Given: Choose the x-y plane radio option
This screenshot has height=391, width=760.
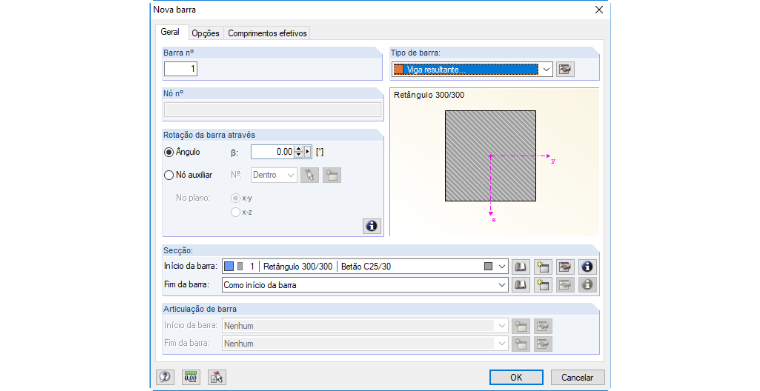Looking at the screenshot, I should (x=236, y=198).
